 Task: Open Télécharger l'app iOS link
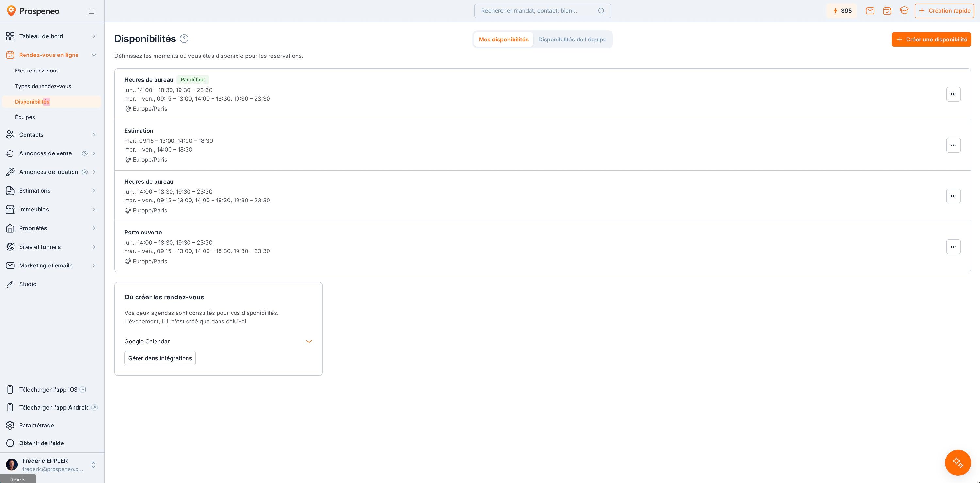tap(52, 390)
